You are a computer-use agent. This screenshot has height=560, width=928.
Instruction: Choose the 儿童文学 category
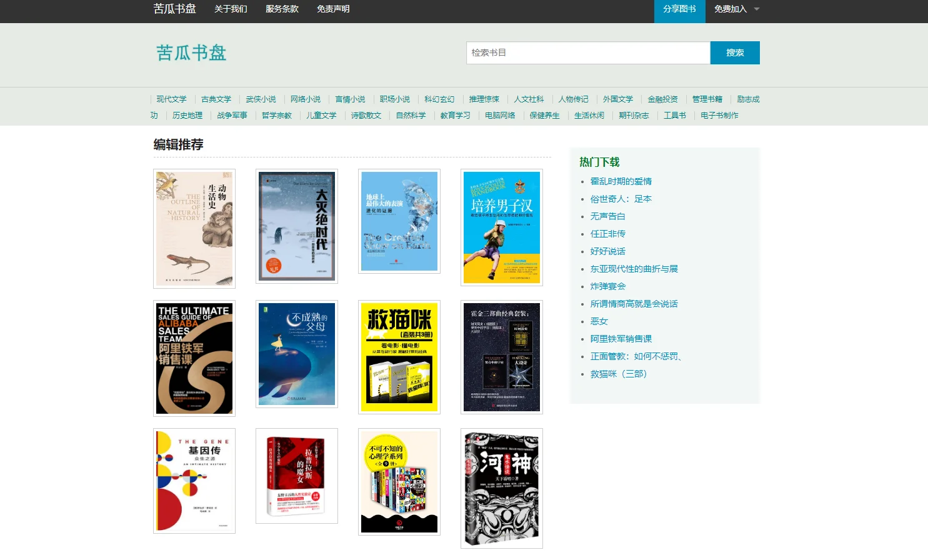point(322,116)
